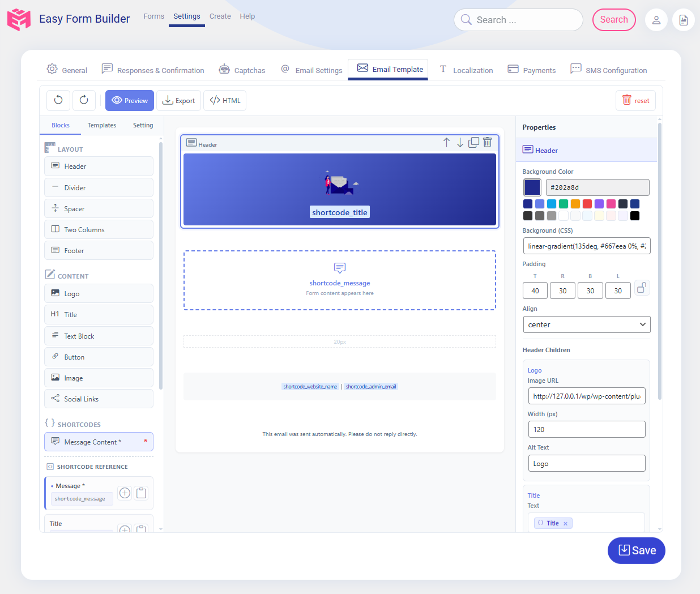Image resolution: width=700 pixels, height=594 pixels.
Task: Click the plus icon beside Message shortcode
Action: coord(124,493)
